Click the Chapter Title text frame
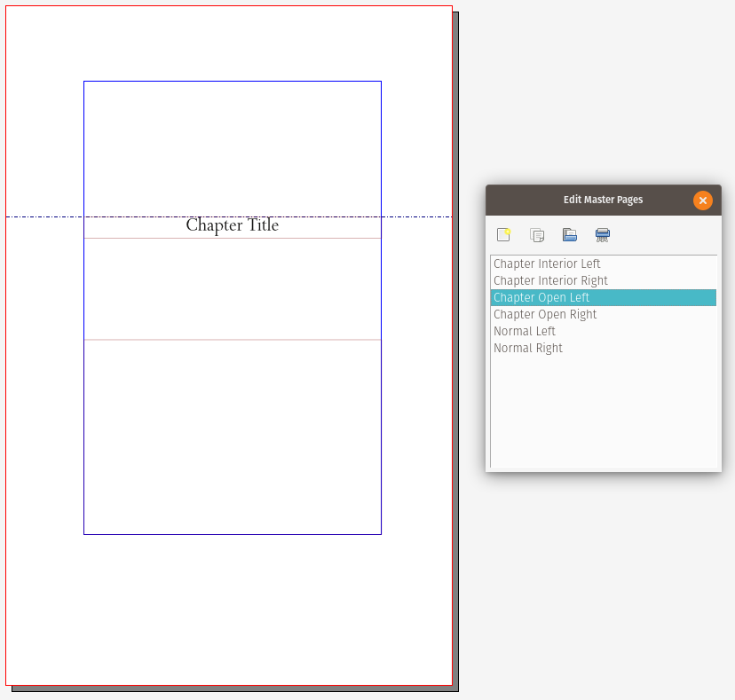Viewport: 735px width, 700px height. pos(233,228)
